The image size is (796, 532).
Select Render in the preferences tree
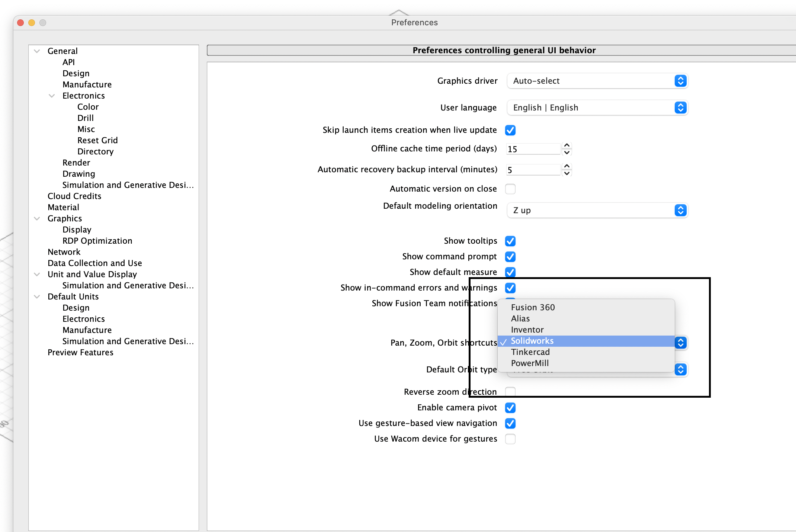tap(76, 163)
